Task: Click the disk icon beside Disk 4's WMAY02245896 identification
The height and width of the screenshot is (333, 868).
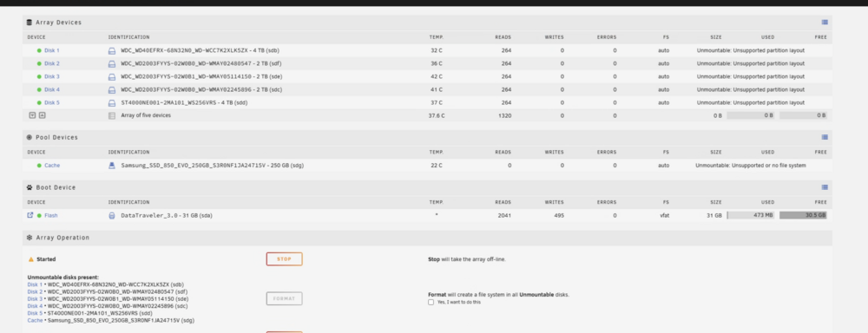Action: point(111,89)
